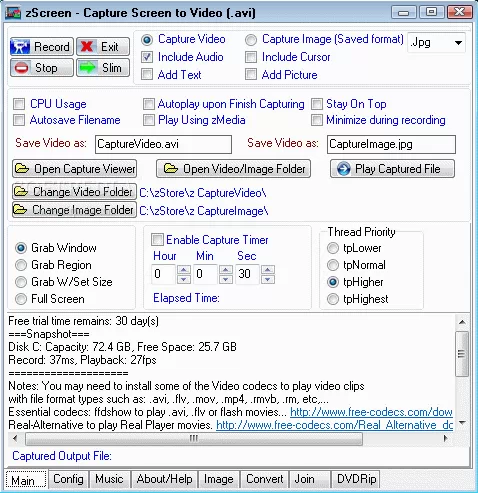This screenshot has width=478, height=493.
Task: Decrease the Sec timer value
Action: point(268,279)
